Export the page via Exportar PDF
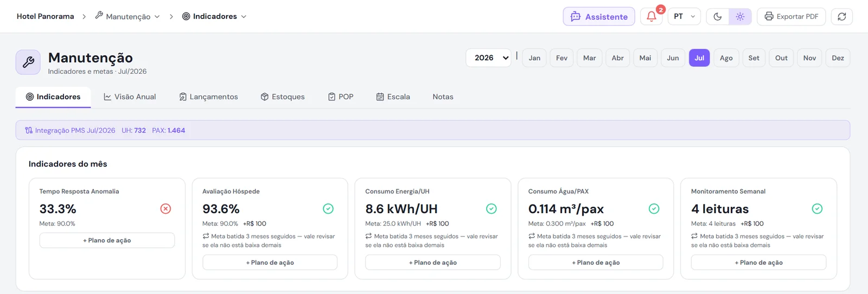This screenshot has width=868, height=294. click(792, 16)
